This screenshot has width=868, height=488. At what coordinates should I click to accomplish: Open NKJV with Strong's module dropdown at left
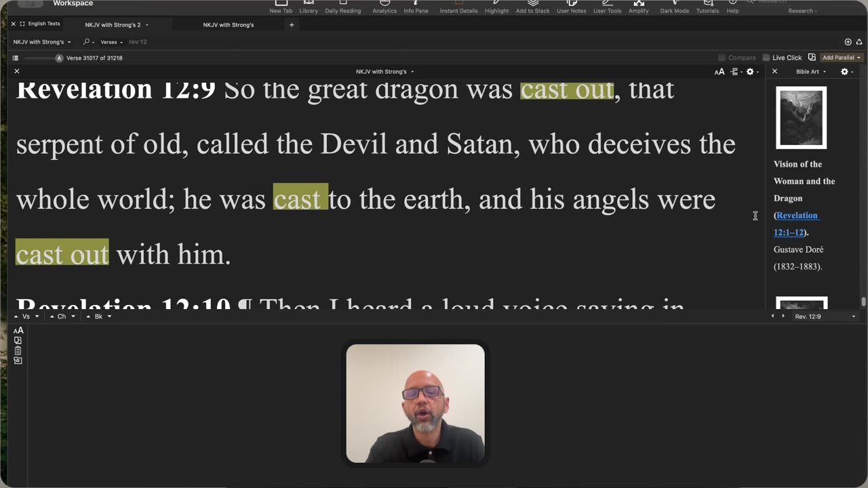point(42,42)
